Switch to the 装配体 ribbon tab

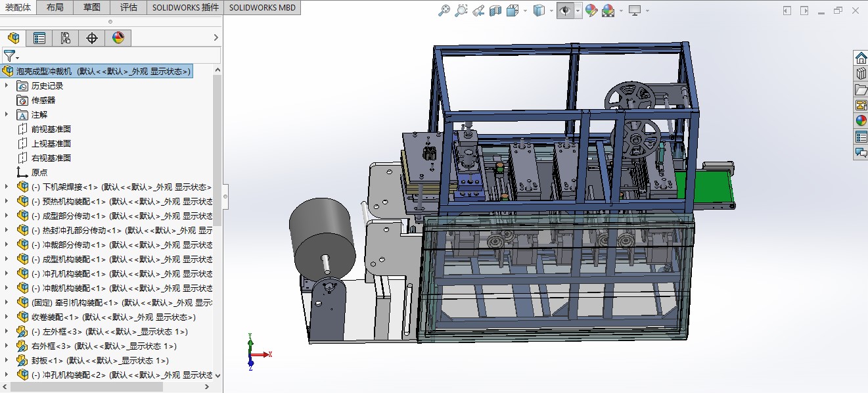point(18,7)
